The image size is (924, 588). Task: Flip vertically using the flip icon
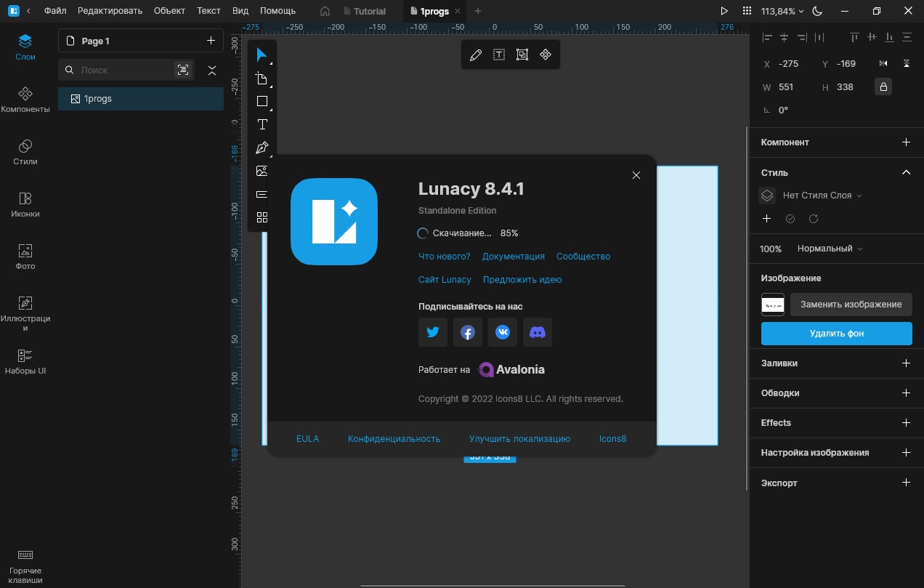click(x=907, y=64)
